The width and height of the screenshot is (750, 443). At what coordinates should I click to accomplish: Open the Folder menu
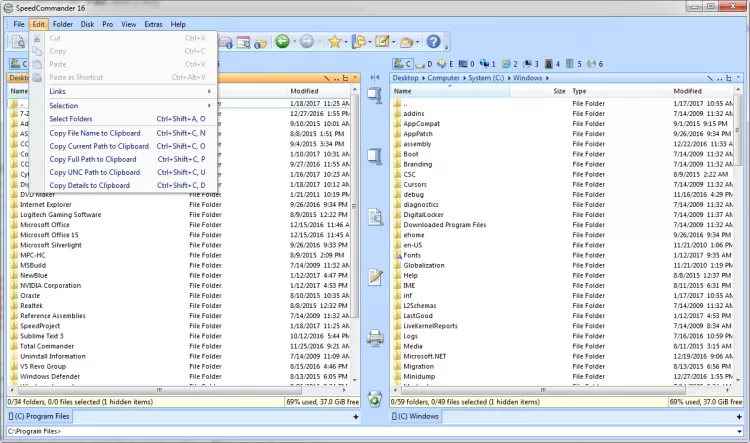click(63, 24)
